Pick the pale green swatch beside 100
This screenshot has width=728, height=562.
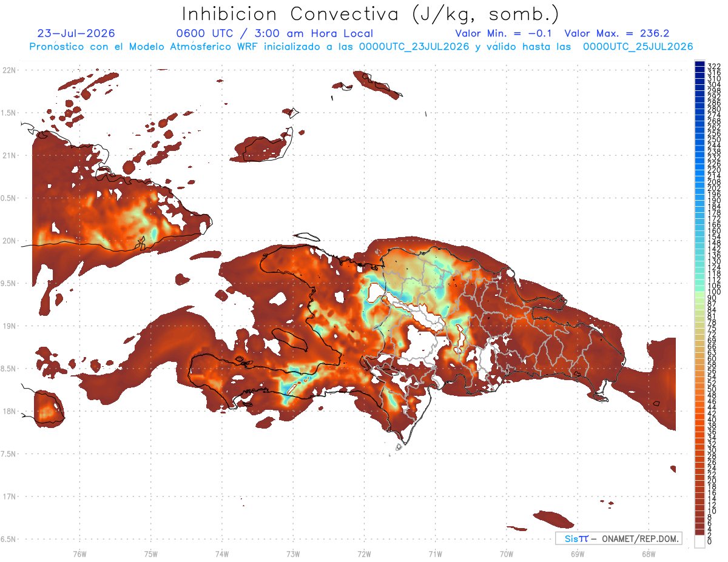click(699, 296)
